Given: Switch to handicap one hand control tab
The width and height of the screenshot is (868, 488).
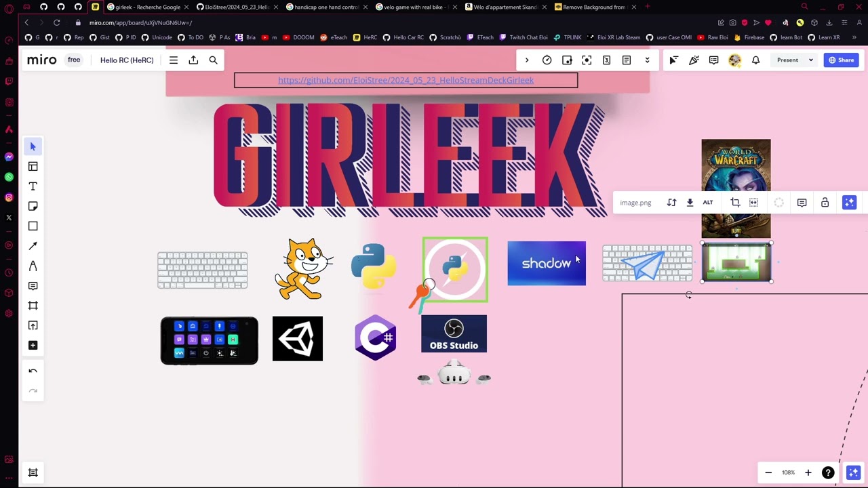Looking at the screenshot, I should coord(326,7).
